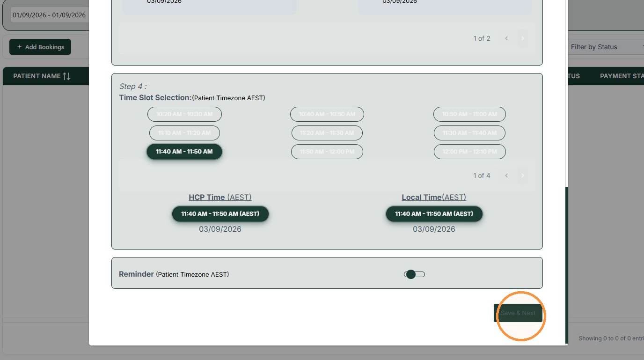Select the 10:50 AM - 11:00 AM slot
The width and height of the screenshot is (644, 360).
469,114
